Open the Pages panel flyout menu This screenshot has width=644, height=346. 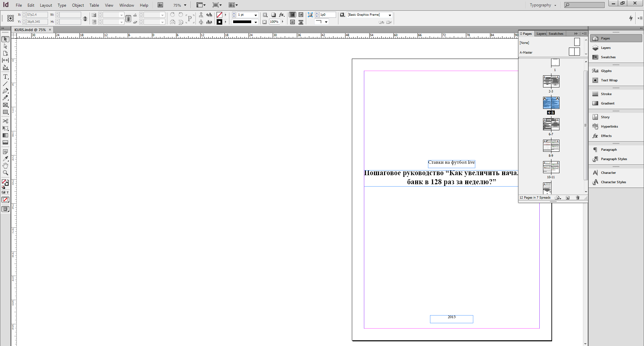(x=584, y=33)
